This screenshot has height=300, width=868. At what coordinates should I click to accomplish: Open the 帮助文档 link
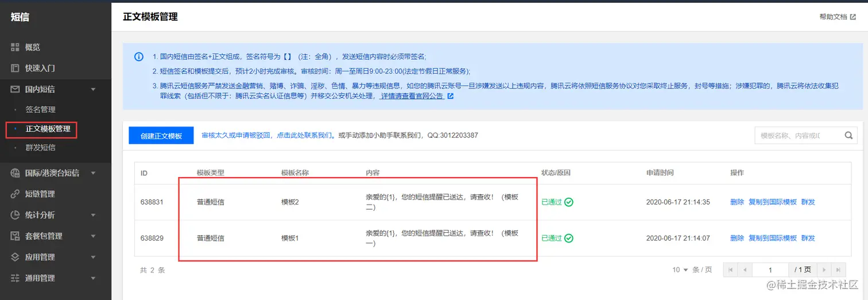coord(833,17)
